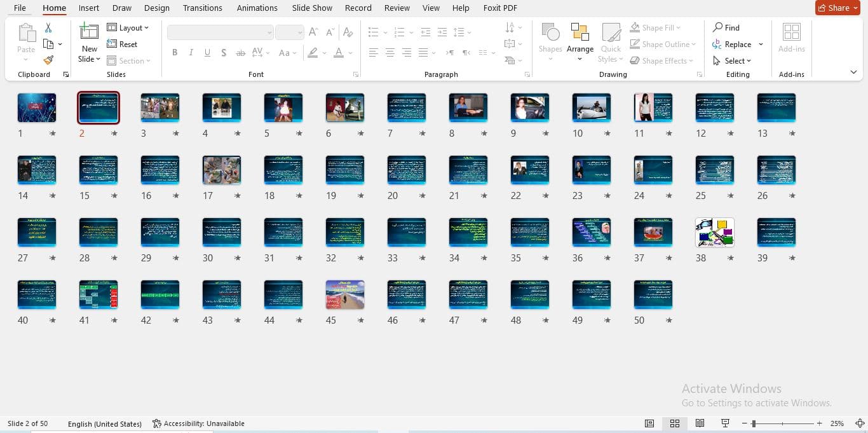The image size is (868, 433).
Task: Clear all formatting with the eraser icon
Action: [x=348, y=32]
